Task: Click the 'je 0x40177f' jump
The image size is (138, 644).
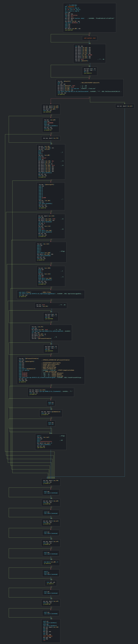Action: coord(47,483)
